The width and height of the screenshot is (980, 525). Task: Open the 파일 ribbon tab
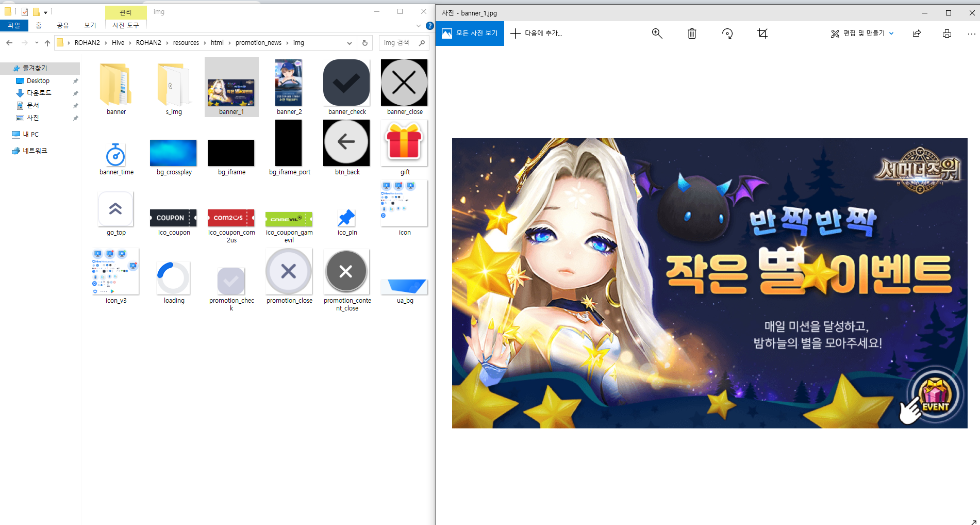click(14, 25)
